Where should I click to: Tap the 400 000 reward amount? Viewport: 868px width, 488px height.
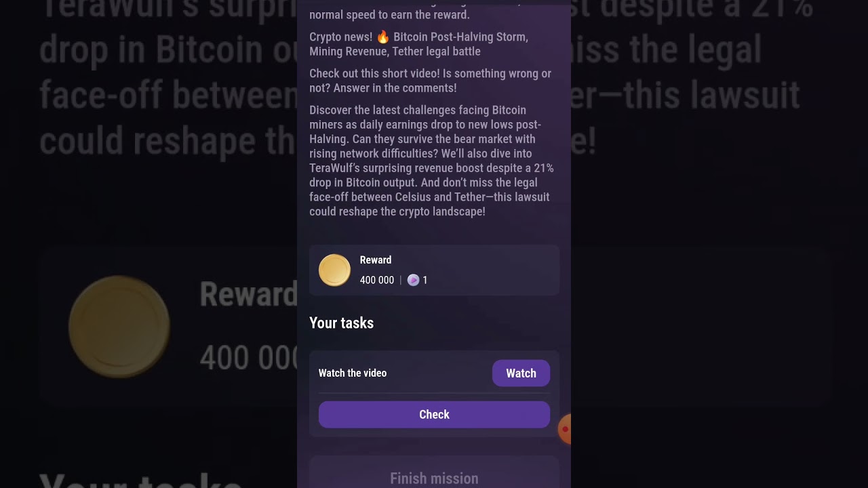point(377,280)
